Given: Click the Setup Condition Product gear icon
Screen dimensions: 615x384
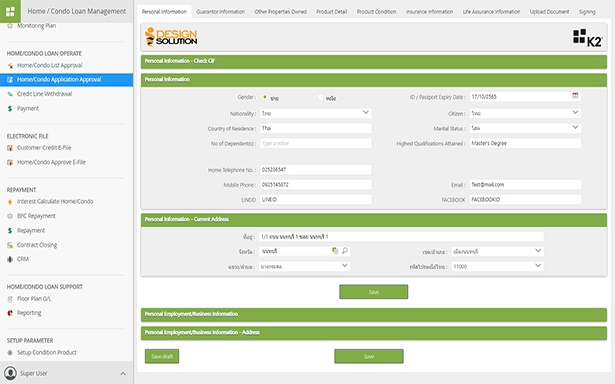Looking at the screenshot, I should 10,353.
